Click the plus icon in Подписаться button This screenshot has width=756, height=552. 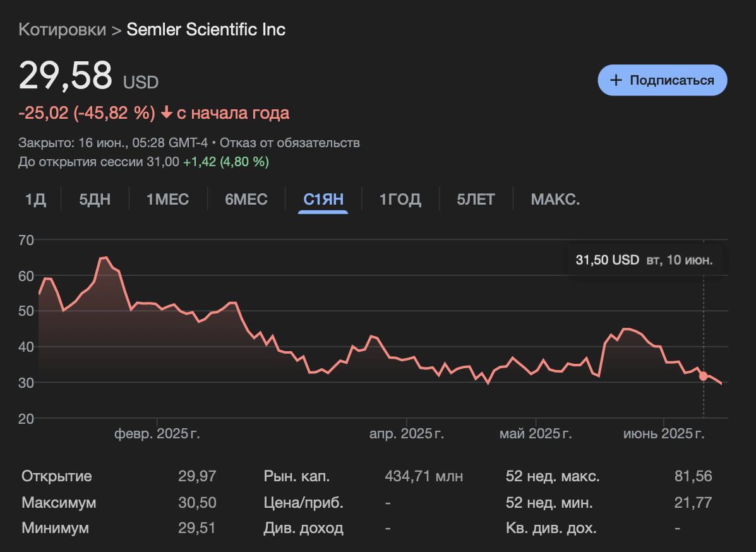click(616, 80)
